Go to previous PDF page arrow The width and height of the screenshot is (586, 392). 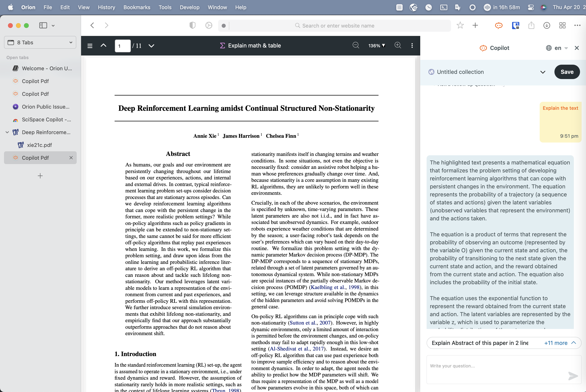click(x=103, y=46)
